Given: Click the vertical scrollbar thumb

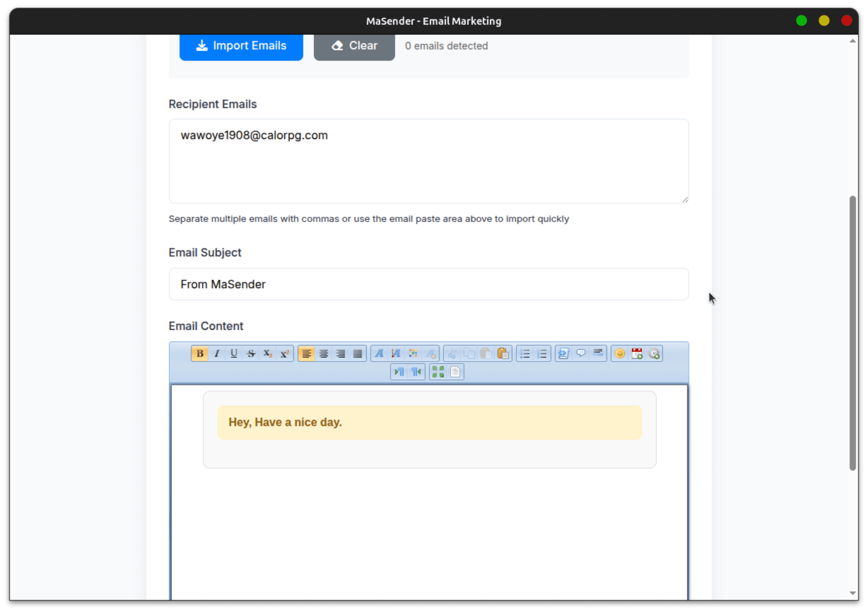Looking at the screenshot, I should point(852,333).
